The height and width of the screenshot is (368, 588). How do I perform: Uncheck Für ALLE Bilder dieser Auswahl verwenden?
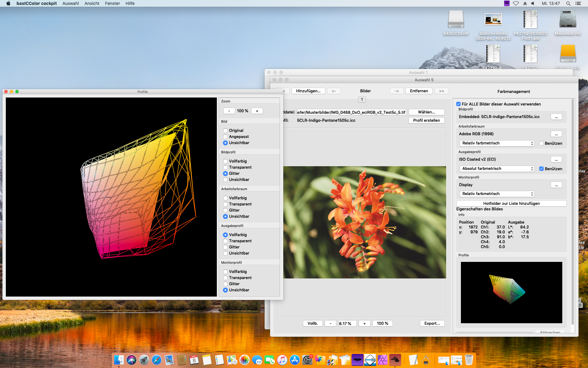coord(458,104)
